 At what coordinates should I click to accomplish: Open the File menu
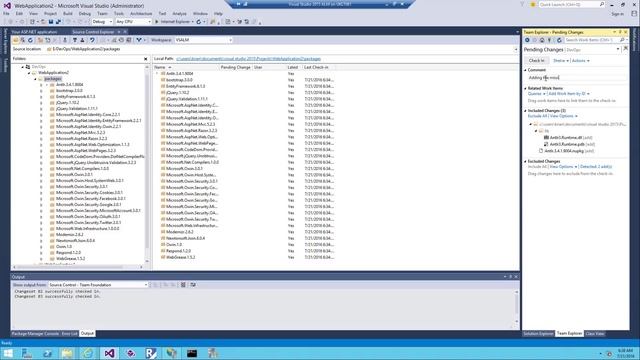pyautogui.click(x=6, y=13)
